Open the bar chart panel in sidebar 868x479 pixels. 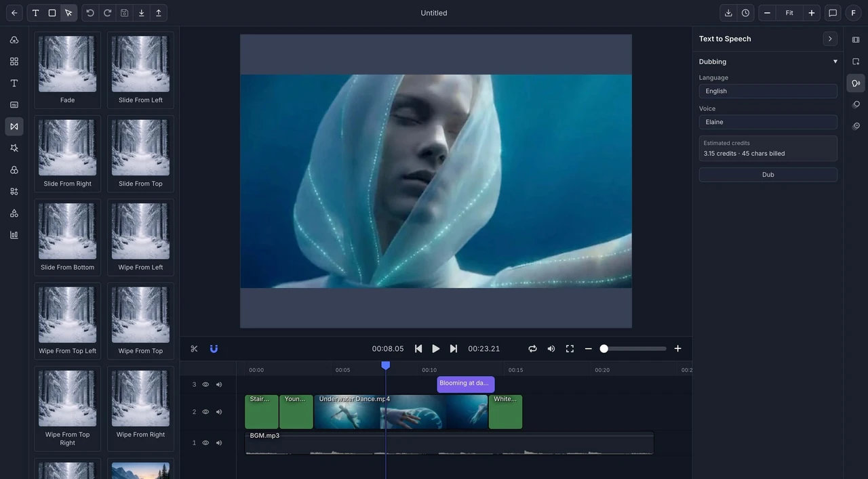14,235
